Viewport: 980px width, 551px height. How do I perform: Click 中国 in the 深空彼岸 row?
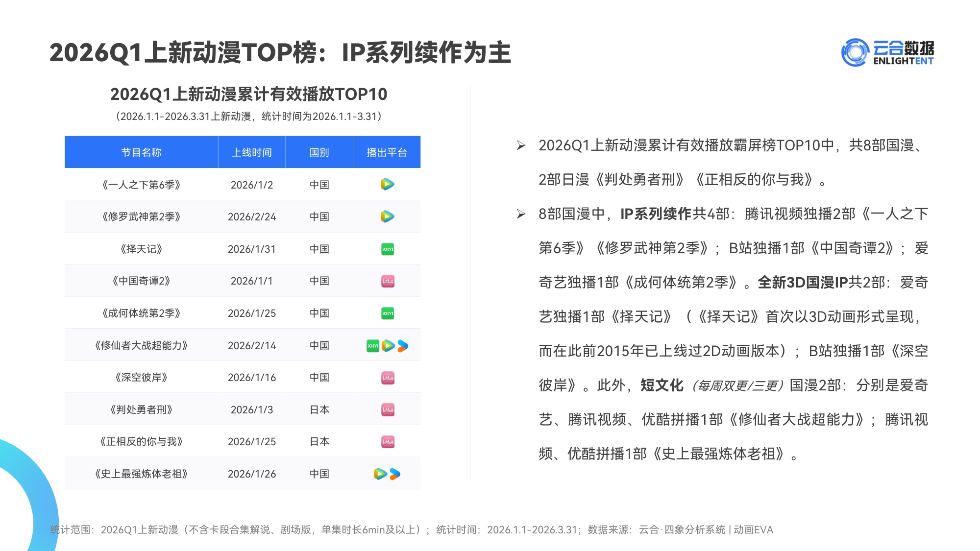319,377
